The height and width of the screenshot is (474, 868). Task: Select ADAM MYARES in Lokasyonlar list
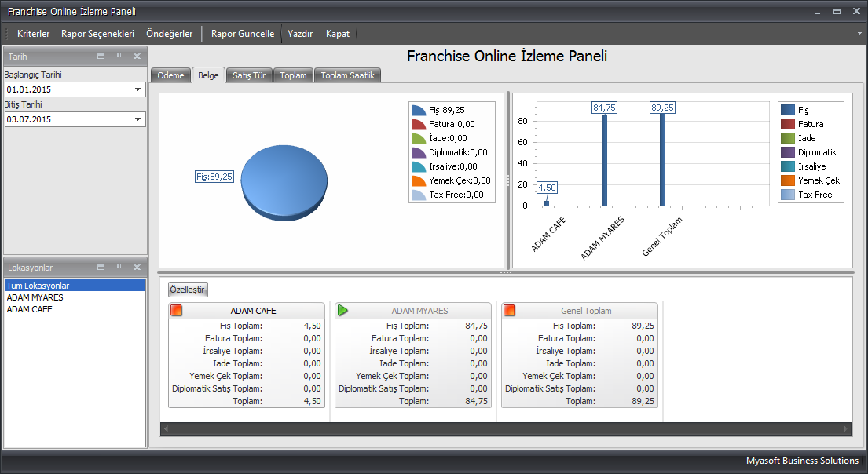click(75, 297)
